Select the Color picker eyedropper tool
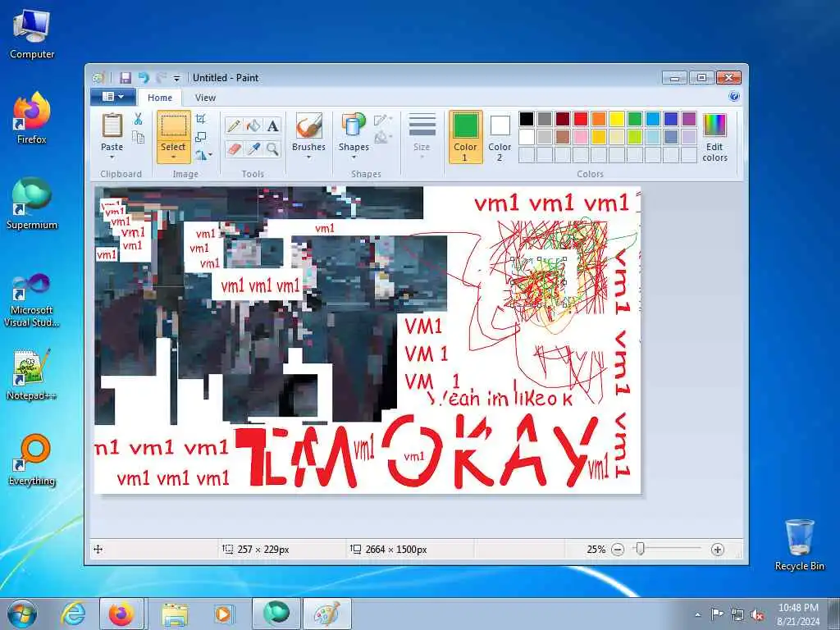Image resolution: width=840 pixels, height=630 pixels. click(253, 148)
